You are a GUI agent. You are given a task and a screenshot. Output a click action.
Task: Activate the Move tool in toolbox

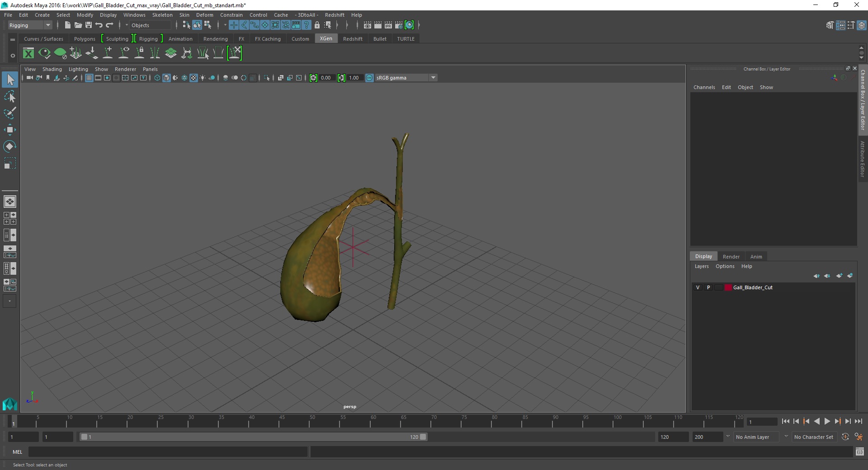point(9,130)
